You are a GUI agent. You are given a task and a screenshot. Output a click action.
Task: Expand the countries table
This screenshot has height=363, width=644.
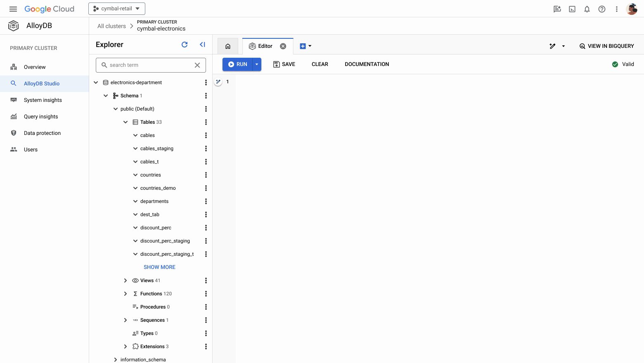pos(135,175)
